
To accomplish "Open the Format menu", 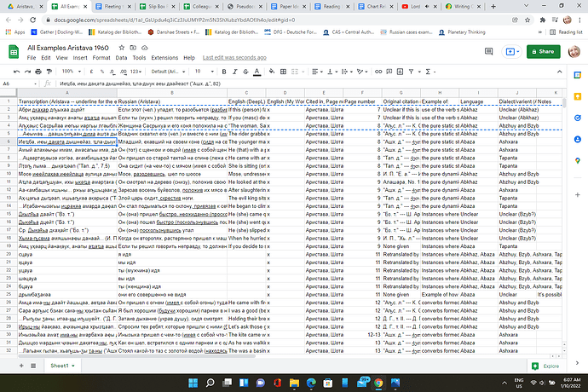I will pos(101,58).
